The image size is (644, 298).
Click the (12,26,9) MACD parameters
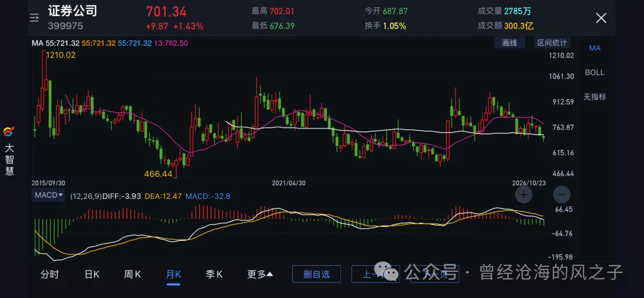[86, 196]
